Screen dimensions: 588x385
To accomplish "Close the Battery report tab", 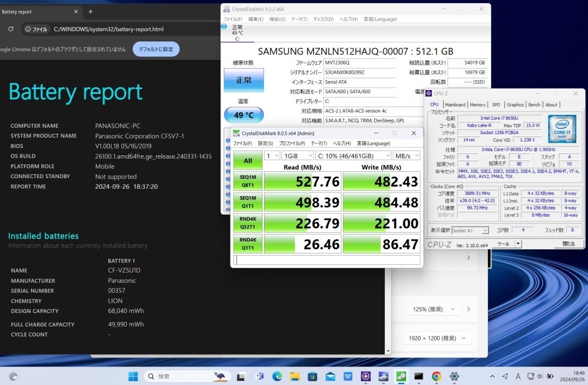I will click(x=76, y=12).
